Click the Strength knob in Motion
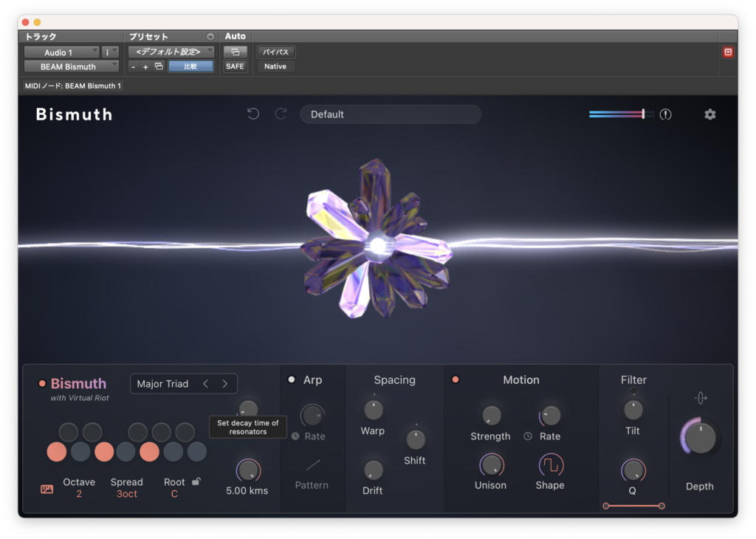Image resolution: width=756 pixels, height=539 pixels. coord(491,415)
